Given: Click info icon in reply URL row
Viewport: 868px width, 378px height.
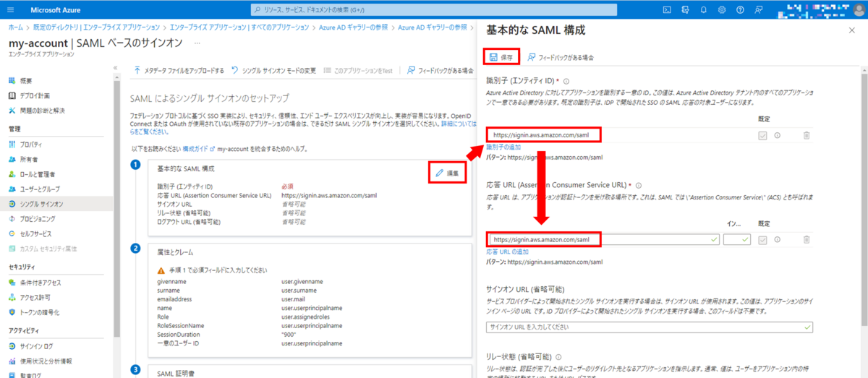Looking at the screenshot, I should 778,239.
